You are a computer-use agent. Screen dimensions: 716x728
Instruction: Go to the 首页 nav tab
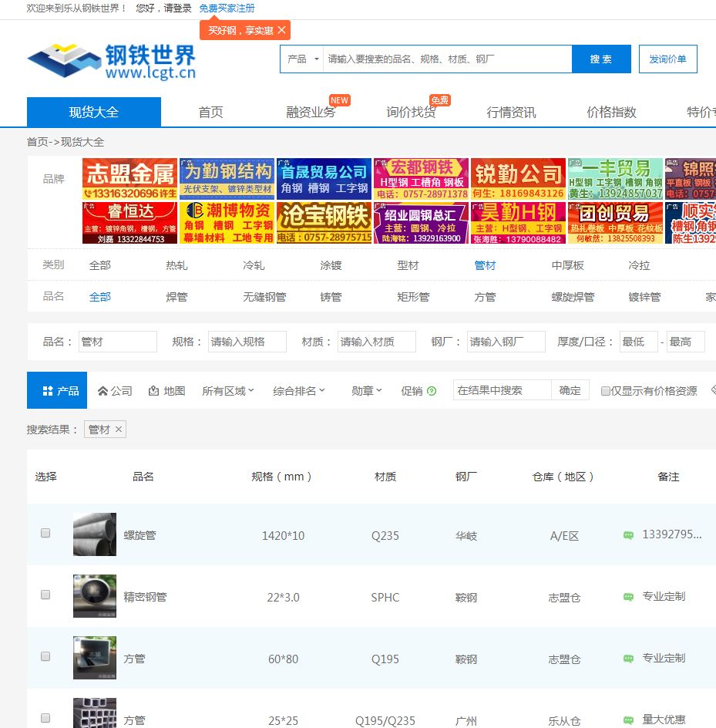pyautogui.click(x=210, y=112)
